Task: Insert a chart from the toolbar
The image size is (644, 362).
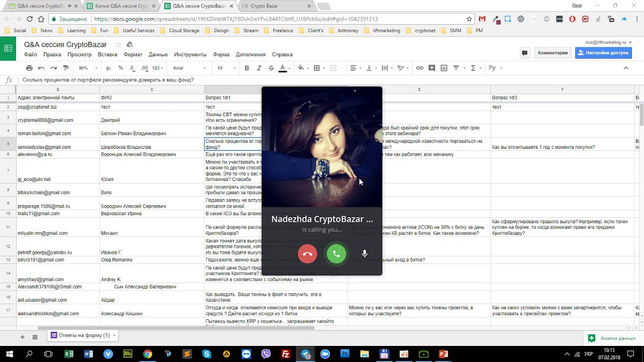Action: tap(444, 68)
